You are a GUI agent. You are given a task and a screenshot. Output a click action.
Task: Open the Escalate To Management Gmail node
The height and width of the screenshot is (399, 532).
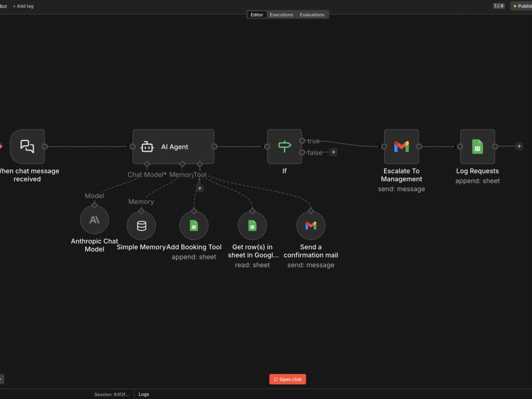tap(401, 147)
